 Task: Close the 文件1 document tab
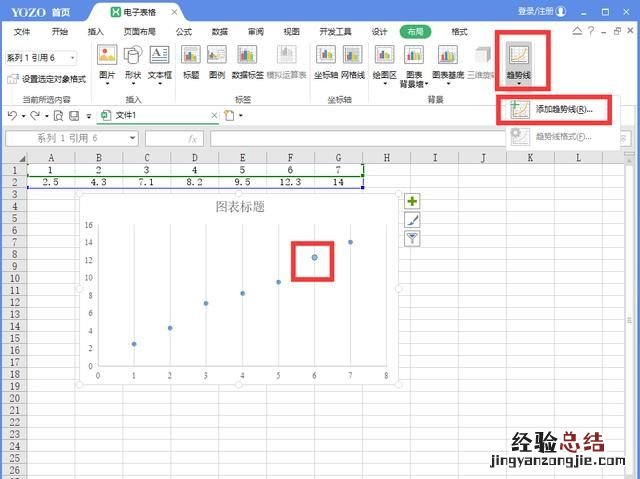click(214, 116)
